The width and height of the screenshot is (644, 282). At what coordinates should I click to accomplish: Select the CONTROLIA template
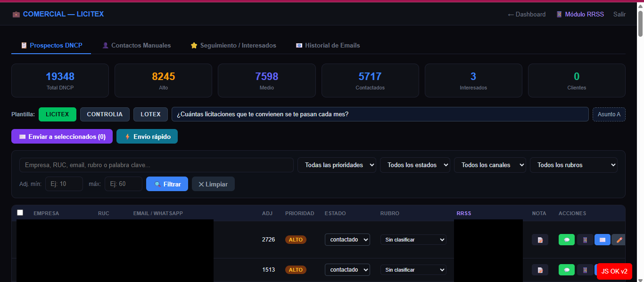(x=105, y=114)
